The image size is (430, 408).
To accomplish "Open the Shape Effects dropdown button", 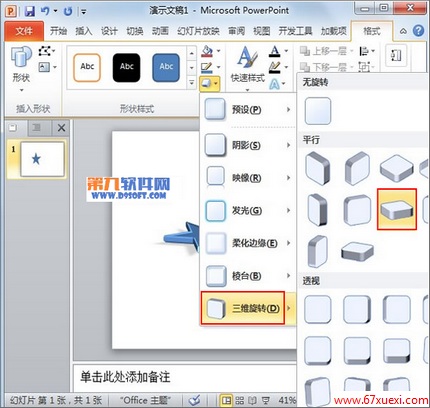I will (210, 83).
